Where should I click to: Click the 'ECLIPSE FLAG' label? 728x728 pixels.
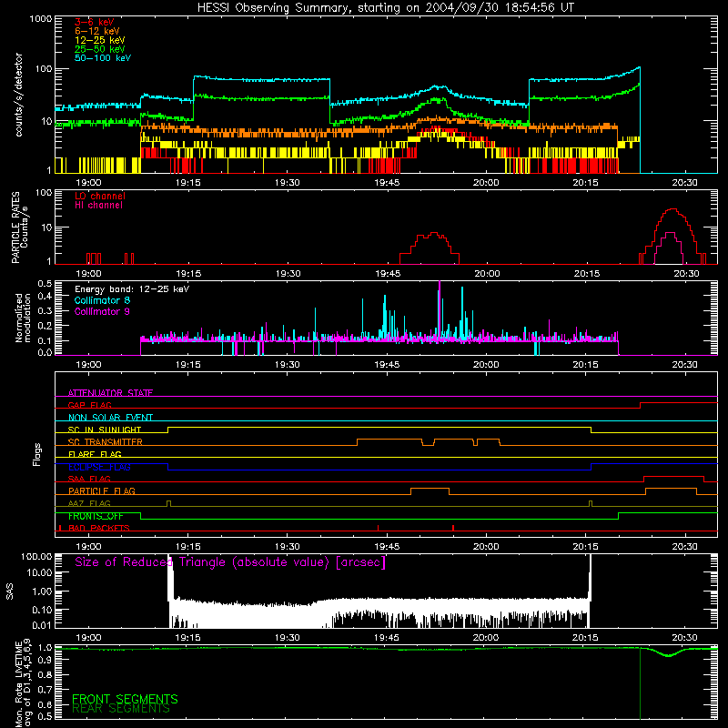99,467
